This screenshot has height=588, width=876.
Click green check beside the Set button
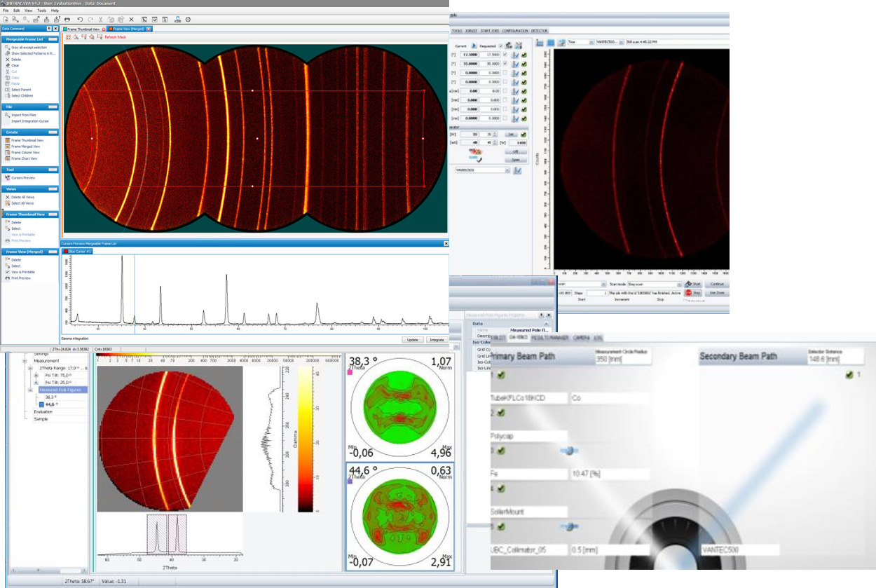523,135
